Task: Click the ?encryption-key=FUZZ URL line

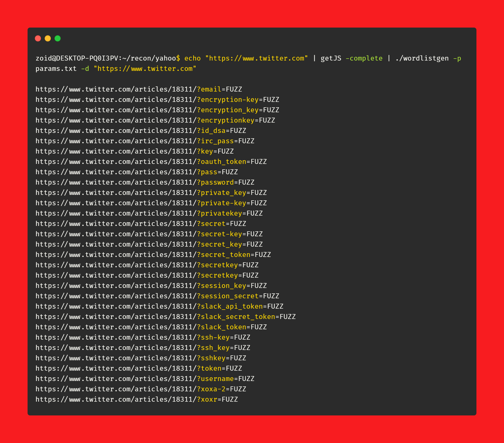Action: coord(157,100)
